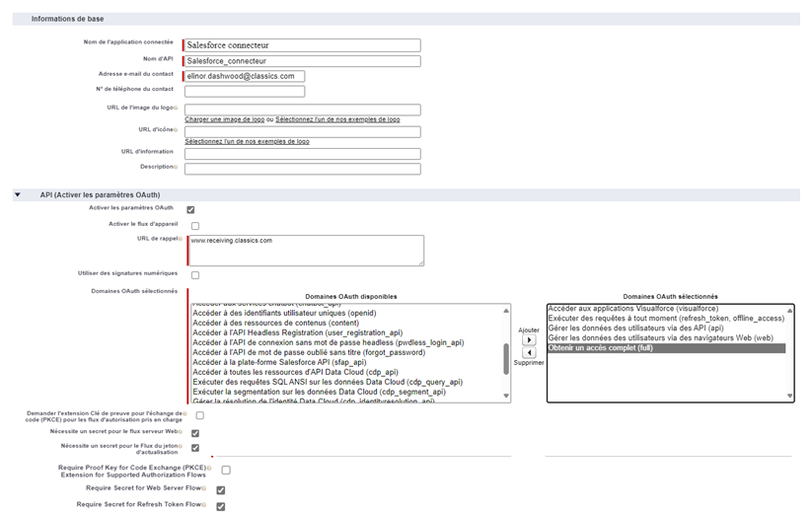Select Accéder à la plate-forme Salesforce API (sfap_api)
Image resolution: width=812 pixels, height=513 pixels.
(x=279, y=362)
